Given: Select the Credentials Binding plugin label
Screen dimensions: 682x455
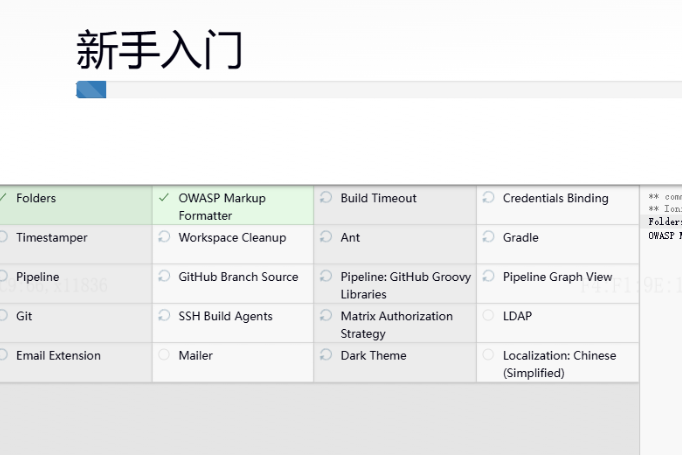Looking at the screenshot, I should click(555, 198).
